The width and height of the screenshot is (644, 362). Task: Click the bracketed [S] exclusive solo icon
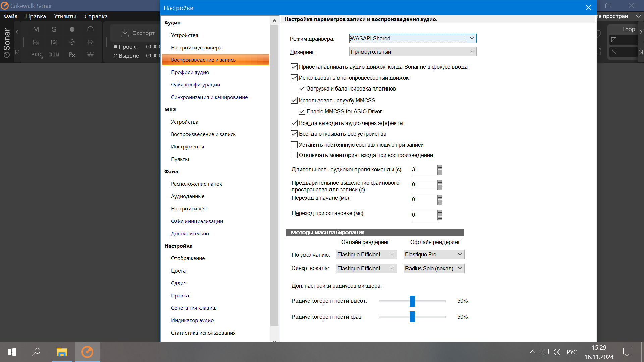54,42
